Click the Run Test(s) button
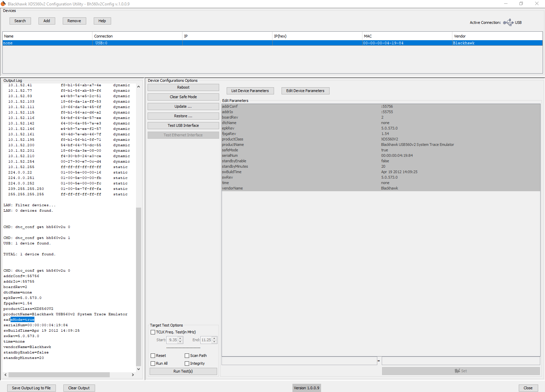This screenshot has width=545, height=392. (x=183, y=371)
